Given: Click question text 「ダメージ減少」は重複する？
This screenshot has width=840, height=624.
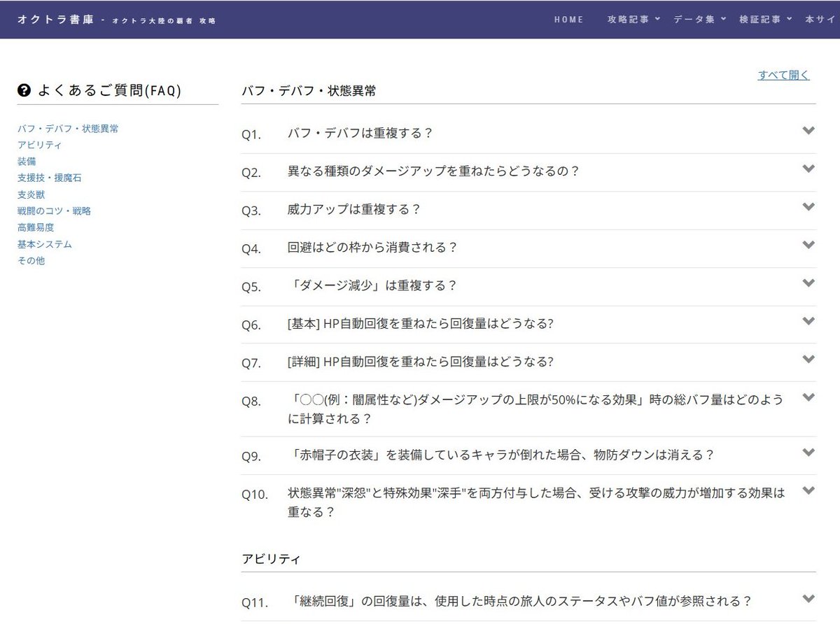Looking at the screenshot, I should pos(372,285).
